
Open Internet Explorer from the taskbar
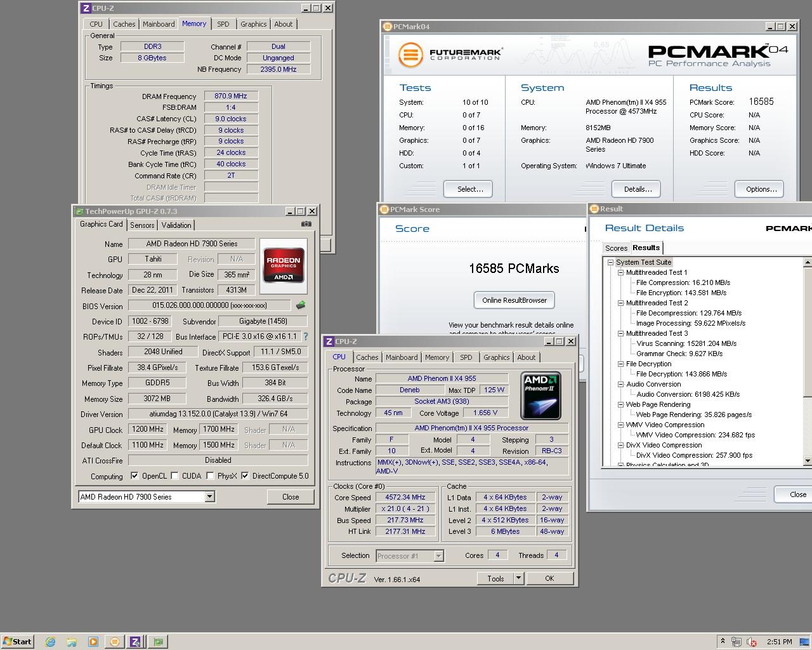[x=50, y=642]
